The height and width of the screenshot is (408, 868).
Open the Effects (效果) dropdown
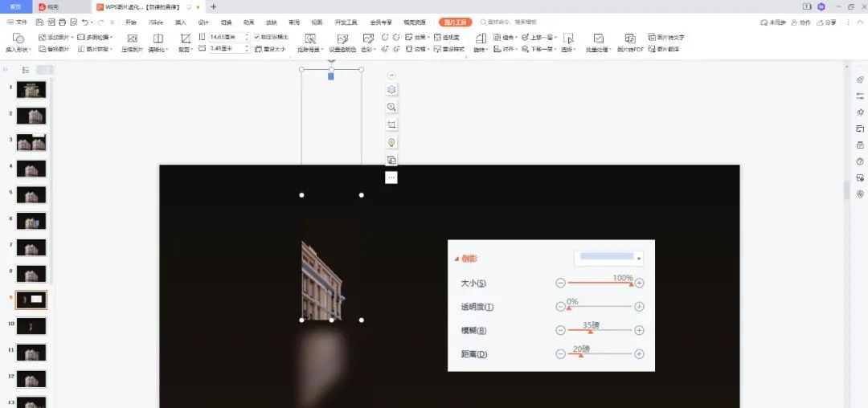tap(419, 37)
